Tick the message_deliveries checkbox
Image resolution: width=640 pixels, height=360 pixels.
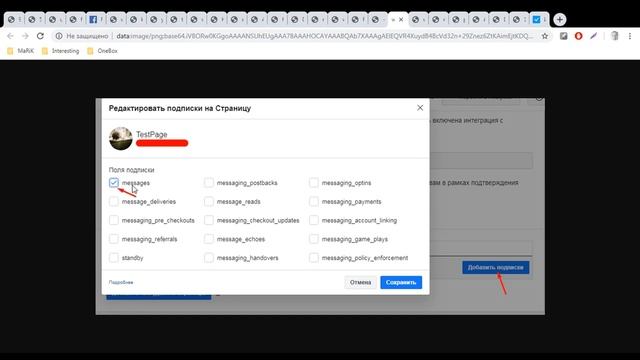coord(114,201)
